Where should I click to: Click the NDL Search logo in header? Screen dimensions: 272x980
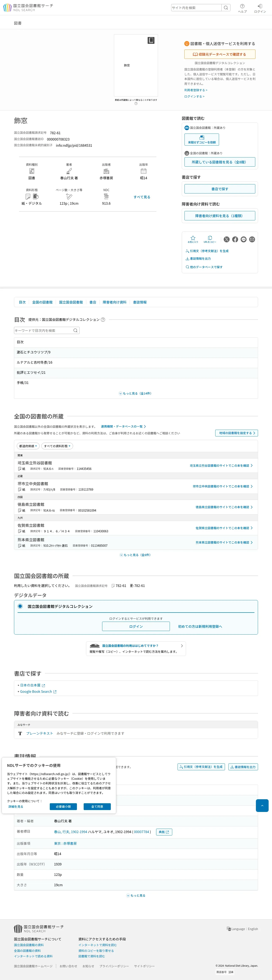(x=28, y=8)
